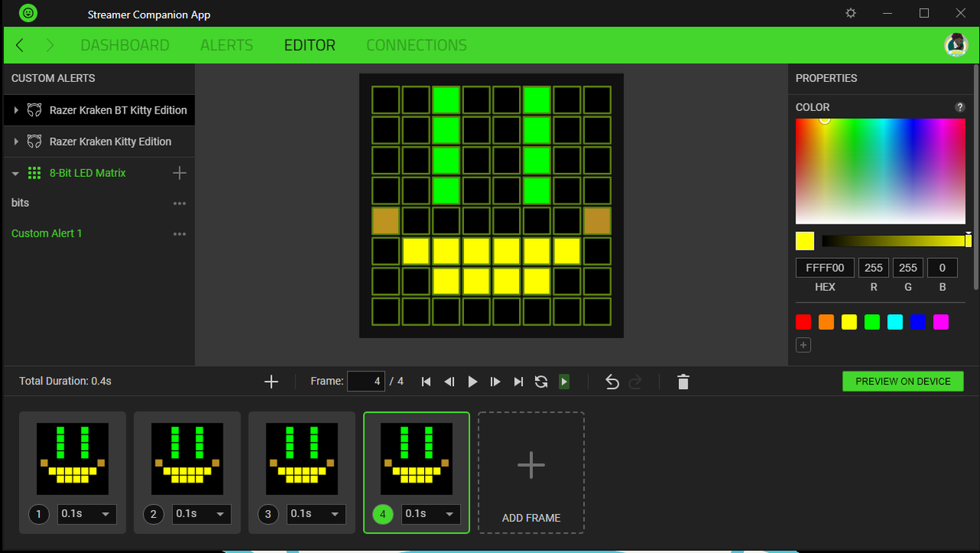This screenshot has height=553, width=980.
Task: Click the Razer Kraken BT Kitty headset icon
Action: pos(34,110)
